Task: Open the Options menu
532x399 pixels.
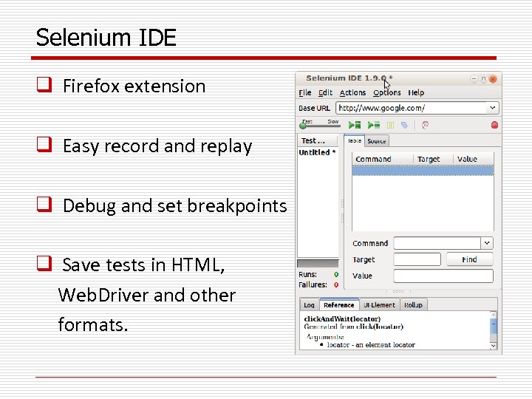Action: (x=386, y=92)
